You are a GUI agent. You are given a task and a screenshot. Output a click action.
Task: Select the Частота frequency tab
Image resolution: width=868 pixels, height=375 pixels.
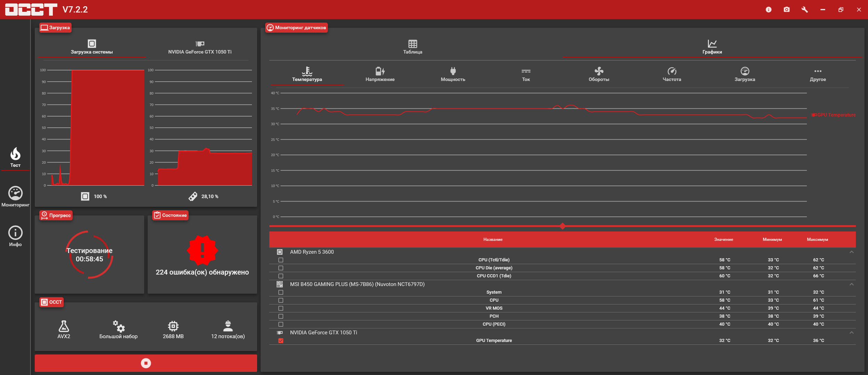coord(672,74)
